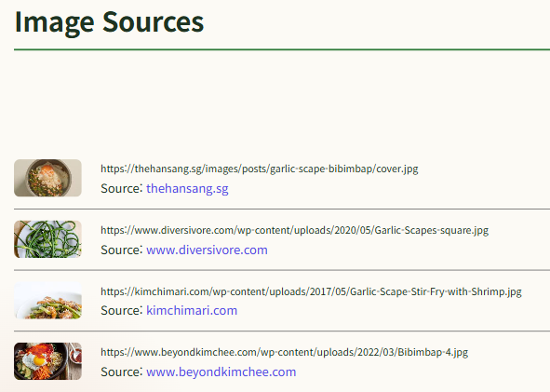This screenshot has width=550, height=392.
Task: Click the thehansang.sg cover.jpg URL text
Action: coord(260,169)
